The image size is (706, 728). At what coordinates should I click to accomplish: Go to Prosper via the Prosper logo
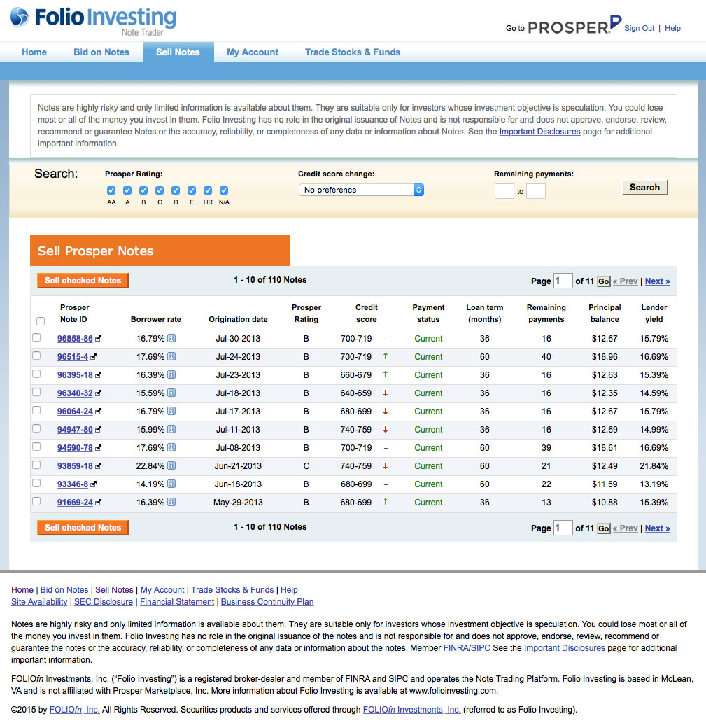574,25
